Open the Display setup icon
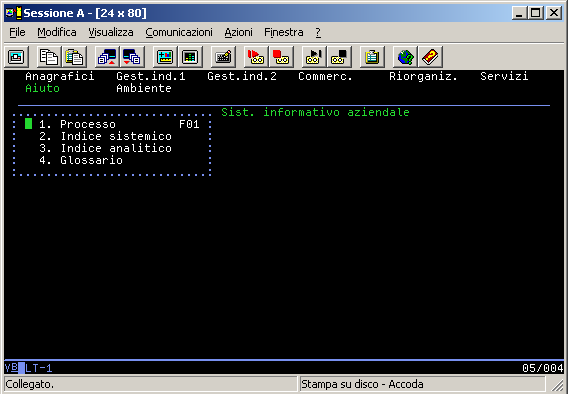 [x=165, y=57]
